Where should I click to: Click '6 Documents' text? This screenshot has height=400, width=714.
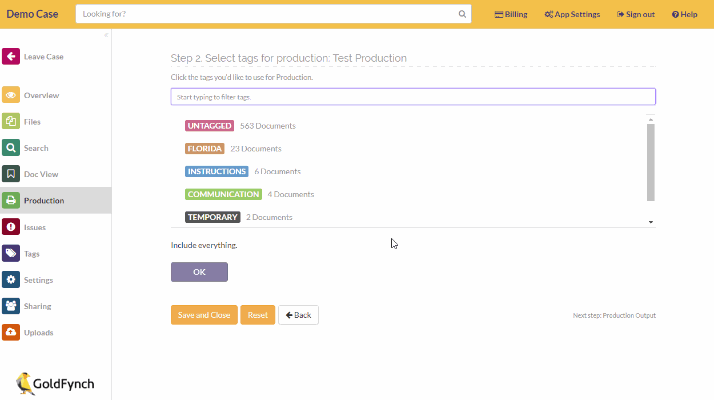pos(278,171)
